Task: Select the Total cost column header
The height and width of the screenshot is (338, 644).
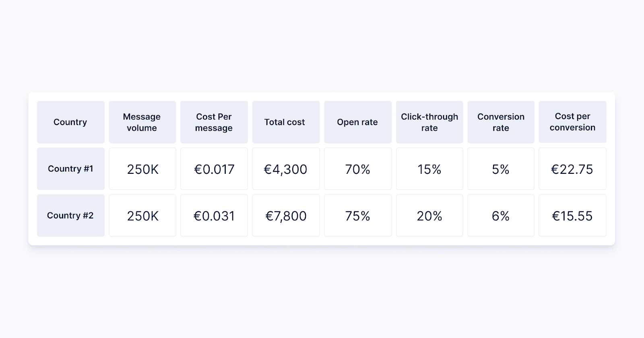Action: (285, 122)
